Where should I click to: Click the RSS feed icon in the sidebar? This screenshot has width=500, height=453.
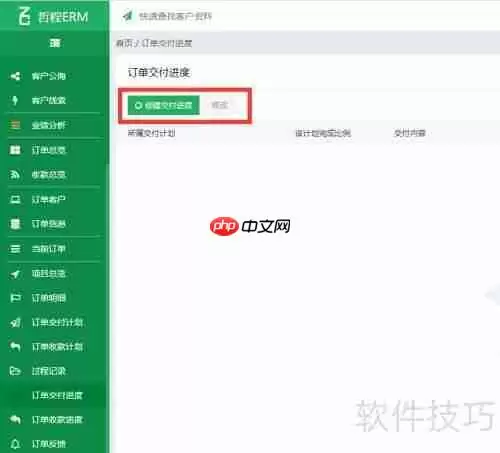coord(15,175)
